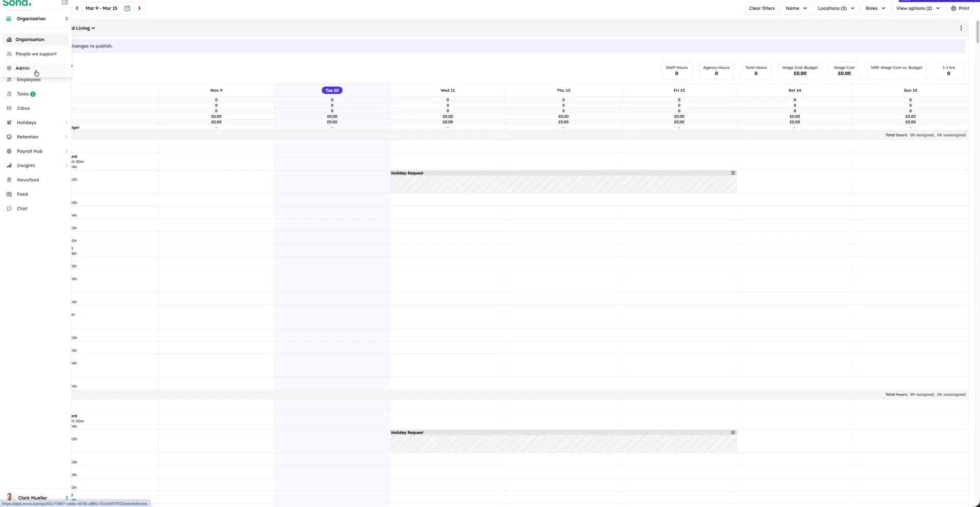Click the Print button
The height and width of the screenshot is (507, 980).
[x=960, y=8]
